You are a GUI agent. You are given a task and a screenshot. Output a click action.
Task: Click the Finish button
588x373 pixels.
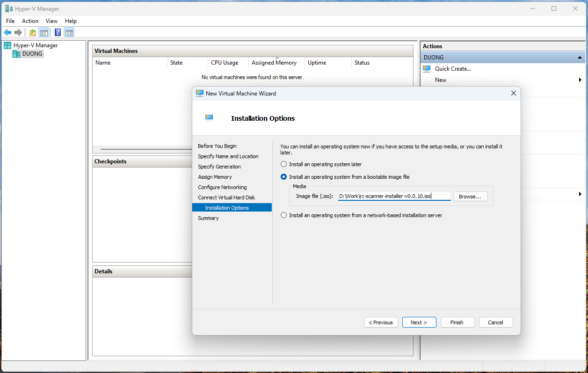coord(457,322)
